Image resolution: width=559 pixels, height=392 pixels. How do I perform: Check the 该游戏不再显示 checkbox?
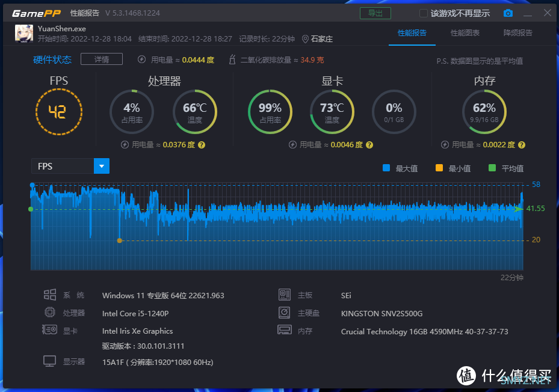(423, 14)
